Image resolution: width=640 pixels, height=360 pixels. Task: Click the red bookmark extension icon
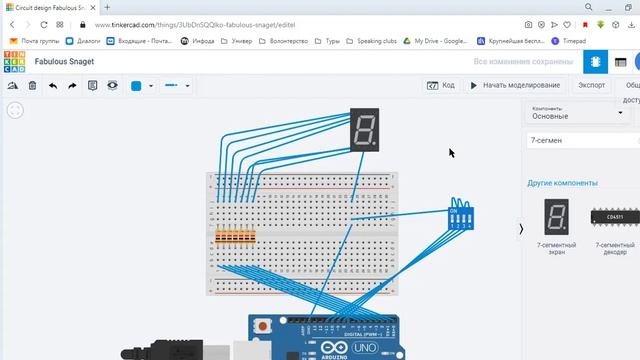585,25
